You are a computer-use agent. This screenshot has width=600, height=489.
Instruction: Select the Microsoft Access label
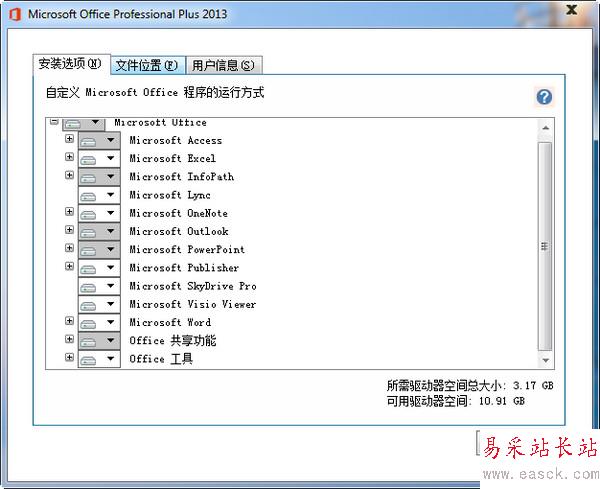(176, 140)
